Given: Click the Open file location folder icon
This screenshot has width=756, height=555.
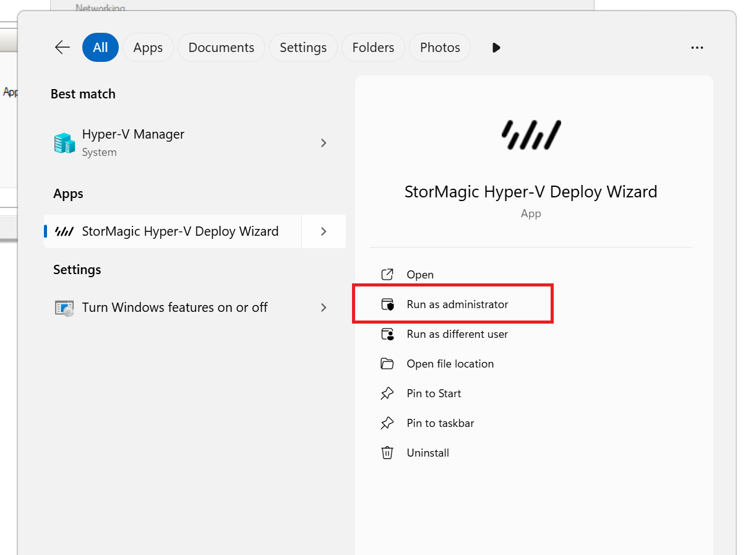Looking at the screenshot, I should (387, 364).
